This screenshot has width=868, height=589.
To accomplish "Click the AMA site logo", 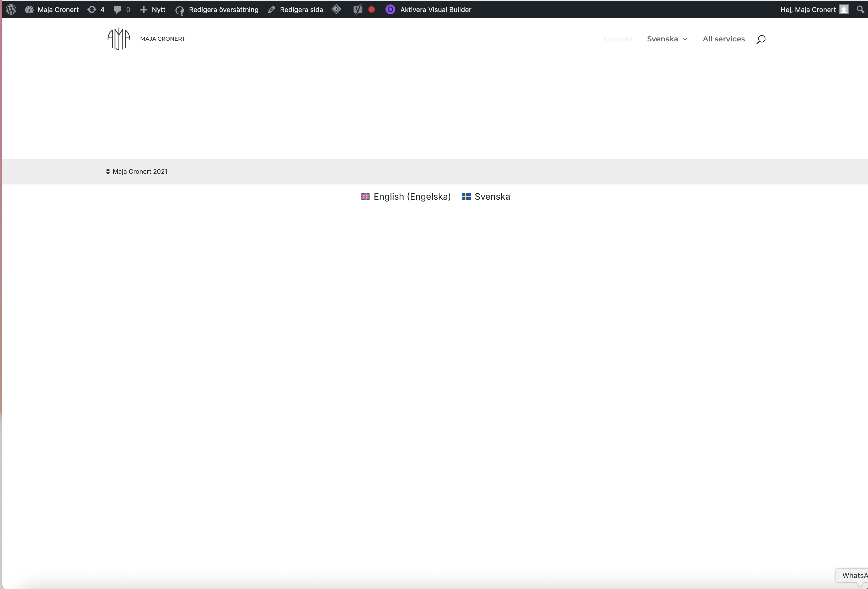I will tap(119, 39).
